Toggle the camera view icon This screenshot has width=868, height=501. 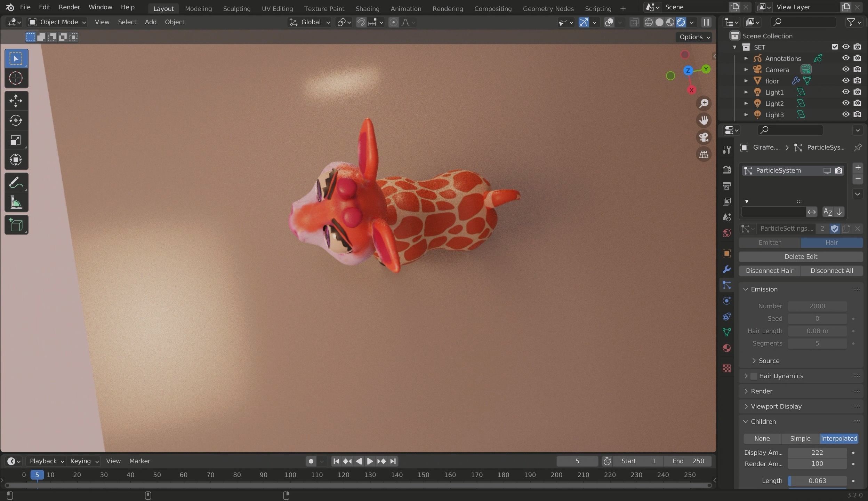point(704,137)
